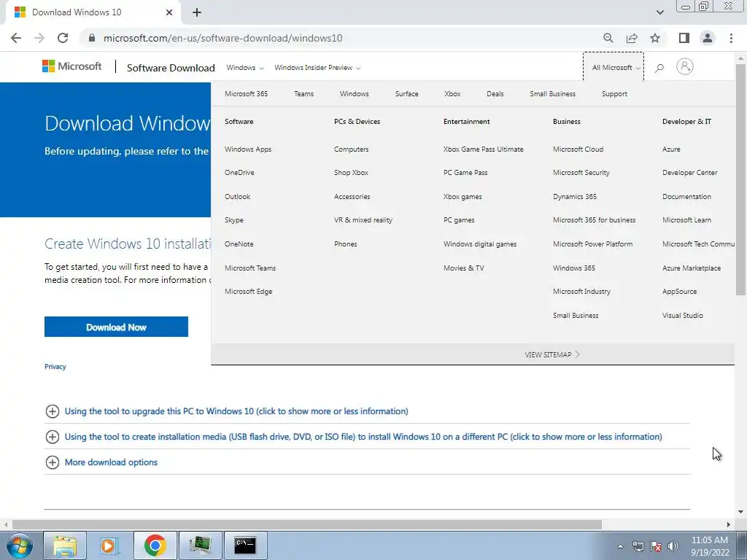Collapse the All Microsoft menu
This screenshot has height=560, width=747.
click(x=614, y=67)
